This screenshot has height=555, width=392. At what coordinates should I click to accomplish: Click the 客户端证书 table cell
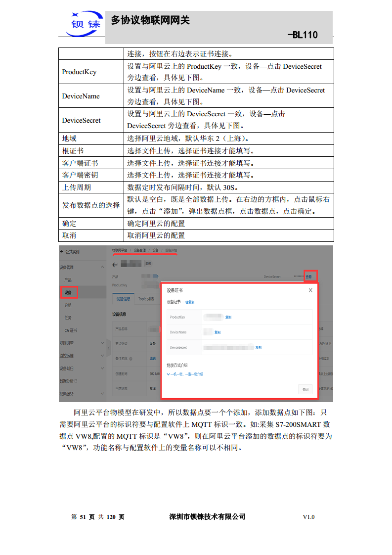[91, 163]
